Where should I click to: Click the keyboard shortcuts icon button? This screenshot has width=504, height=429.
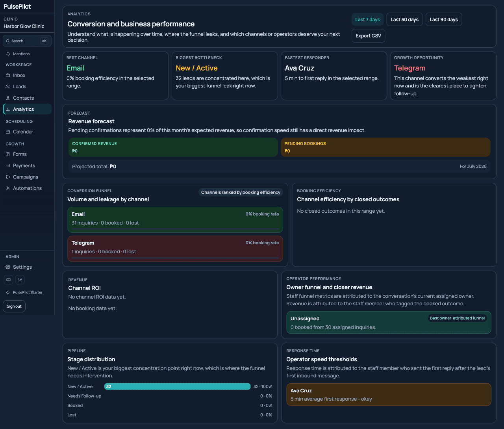coord(8,280)
